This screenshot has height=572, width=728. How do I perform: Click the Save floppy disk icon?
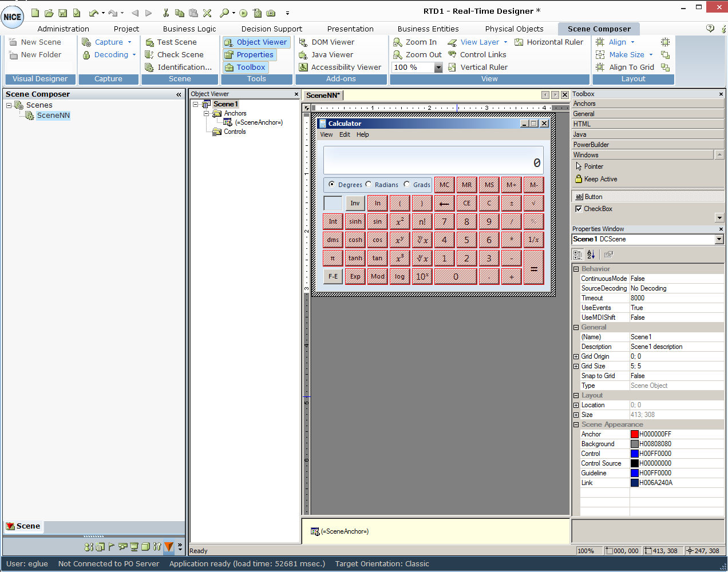[62, 13]
